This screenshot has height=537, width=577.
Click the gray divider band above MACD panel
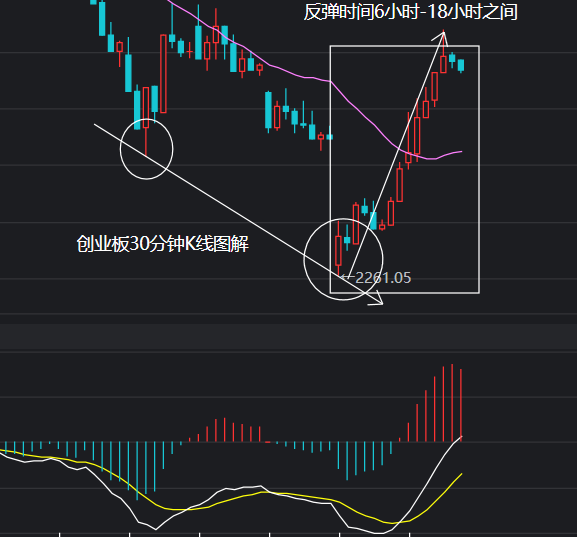tap(288, 336)
